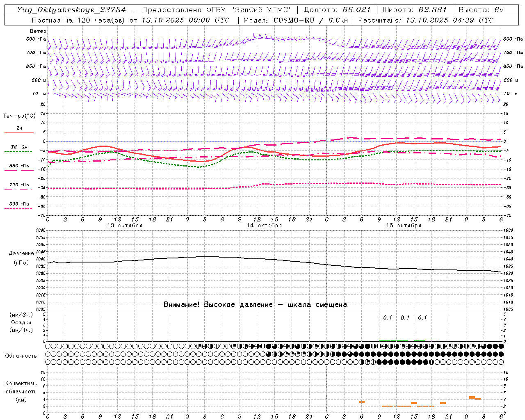Click the Высота: 6м label
Image resolution: width=525 pixels, height=420 pixels.
pyautogui.click(x=481, y=10)
